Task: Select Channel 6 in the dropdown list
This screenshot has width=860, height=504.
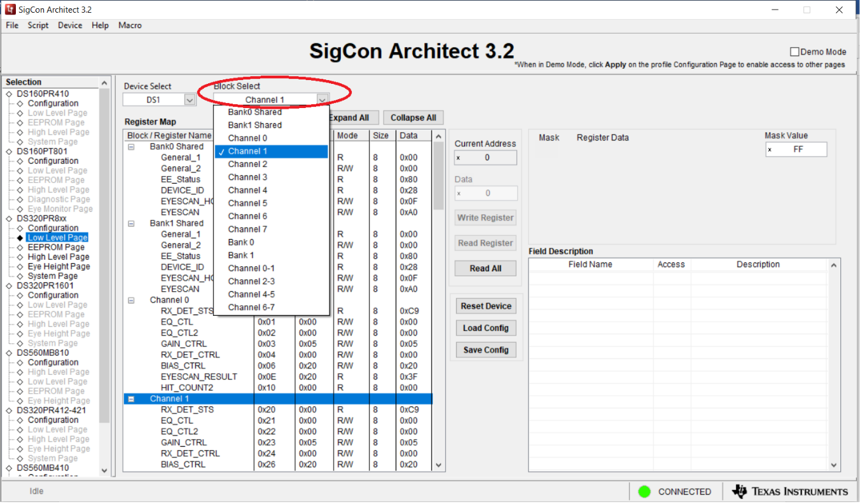Action: pyautogui.click(x=272, y=216)
